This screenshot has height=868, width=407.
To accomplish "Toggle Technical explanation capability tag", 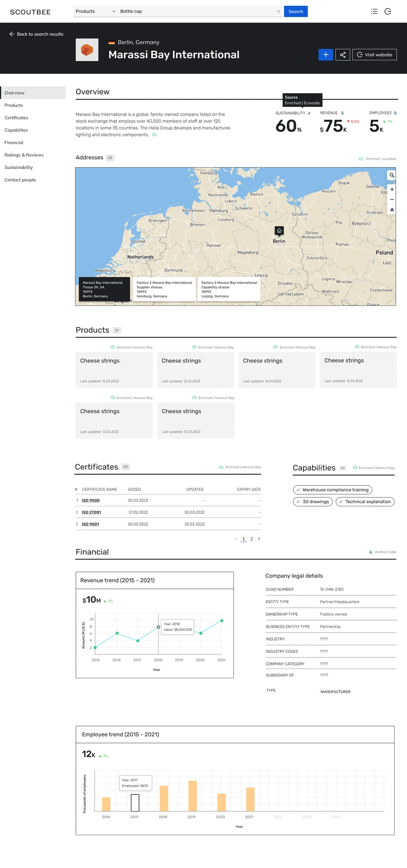I will 365,502.
